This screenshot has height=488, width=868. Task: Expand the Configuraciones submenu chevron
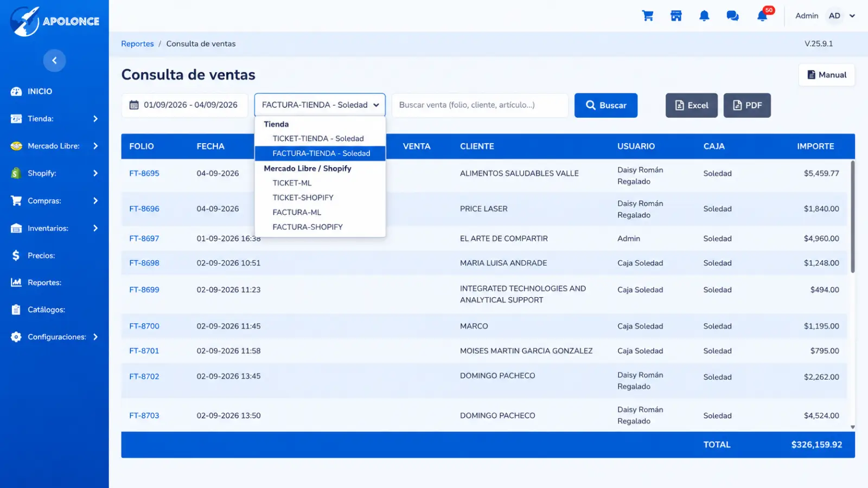[95, 337]
